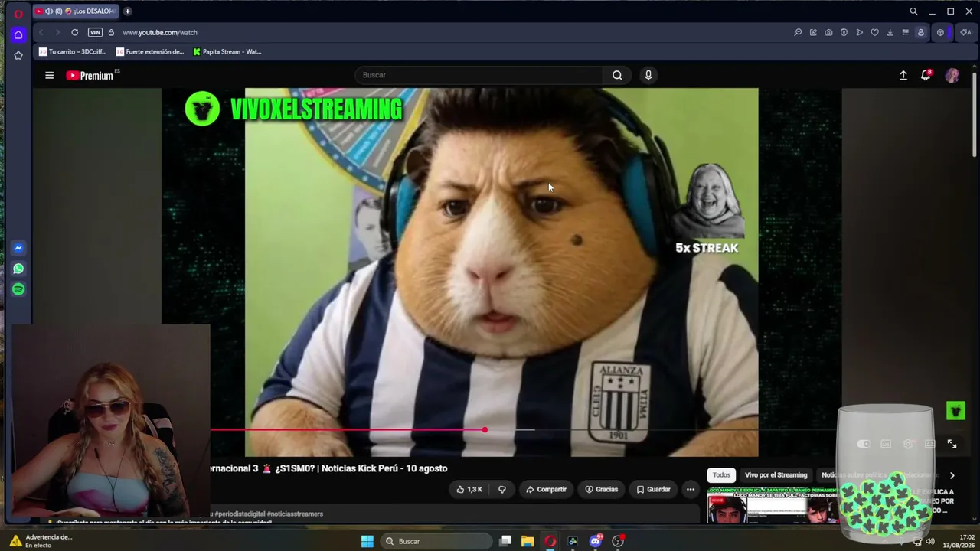This screenshot has height=551, width=980.
Task: Share the video via 'Compartir'
Action: (546, 490)
